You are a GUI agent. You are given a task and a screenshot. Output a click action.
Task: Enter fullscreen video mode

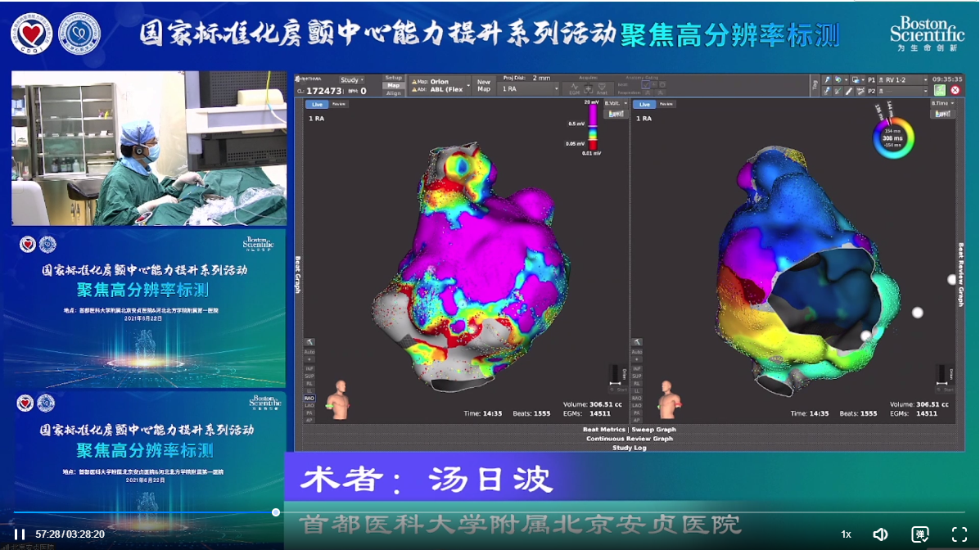959,534
